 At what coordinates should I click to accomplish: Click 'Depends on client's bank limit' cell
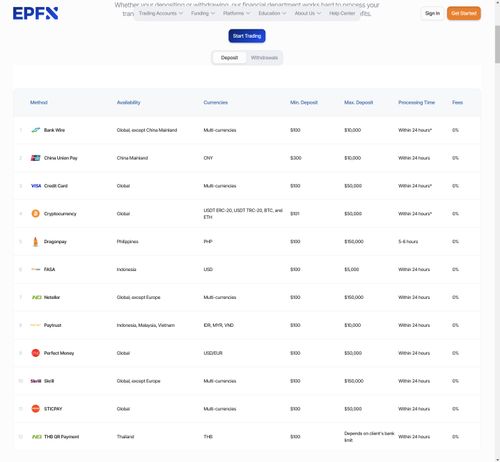(369, 437)
